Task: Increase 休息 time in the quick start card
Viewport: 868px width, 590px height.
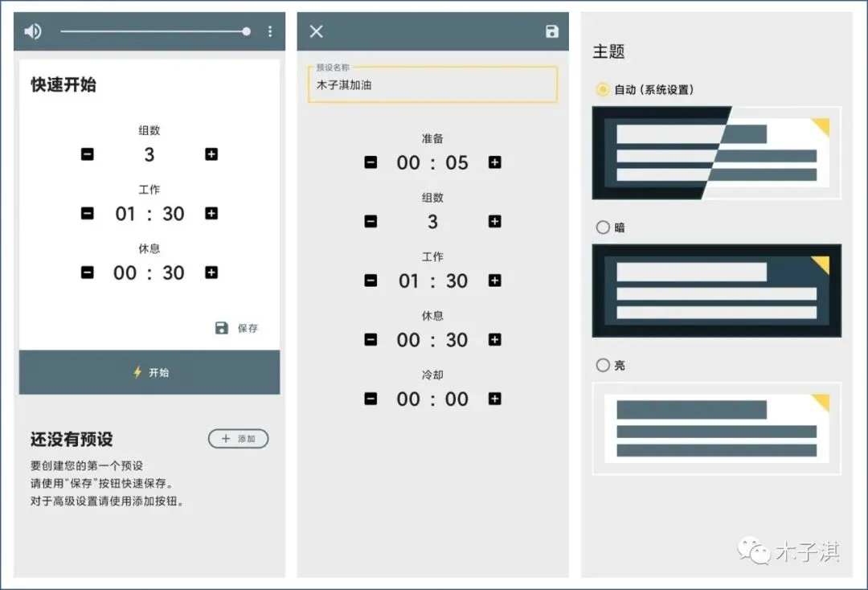Action: point(211,272)
